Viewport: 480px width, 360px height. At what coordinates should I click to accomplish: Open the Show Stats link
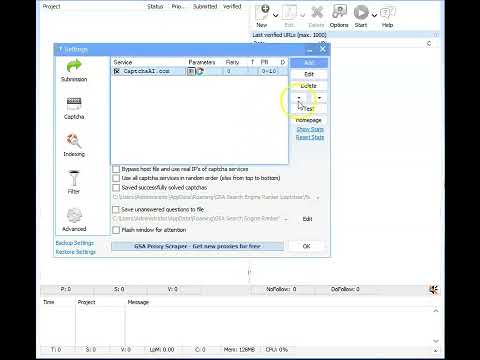310,129
